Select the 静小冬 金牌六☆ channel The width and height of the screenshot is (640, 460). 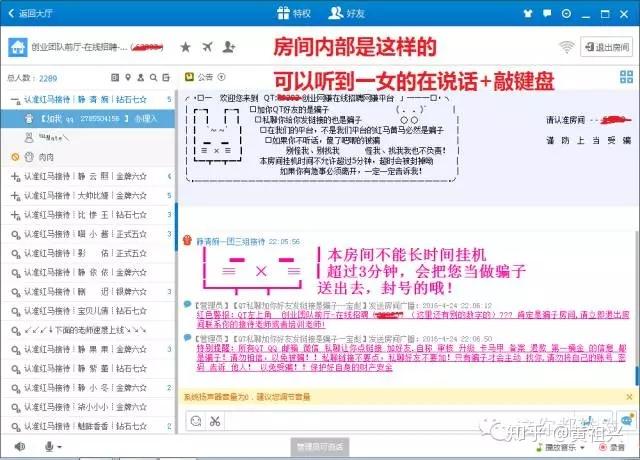point(88,388)
